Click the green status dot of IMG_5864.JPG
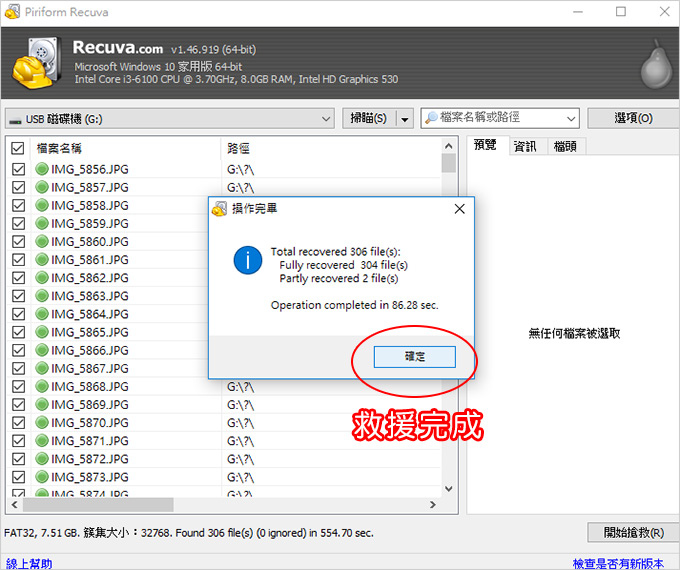The height and width of the screenshot is (570, 680). click(x=42, y=314)
